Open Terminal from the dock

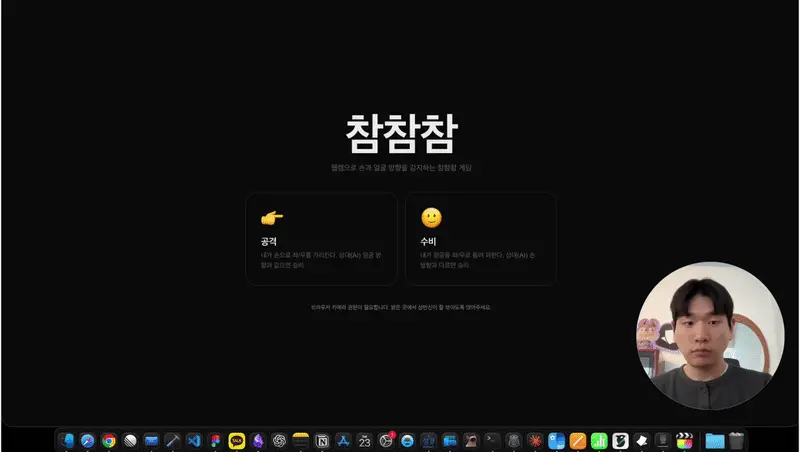coord(492,441)
